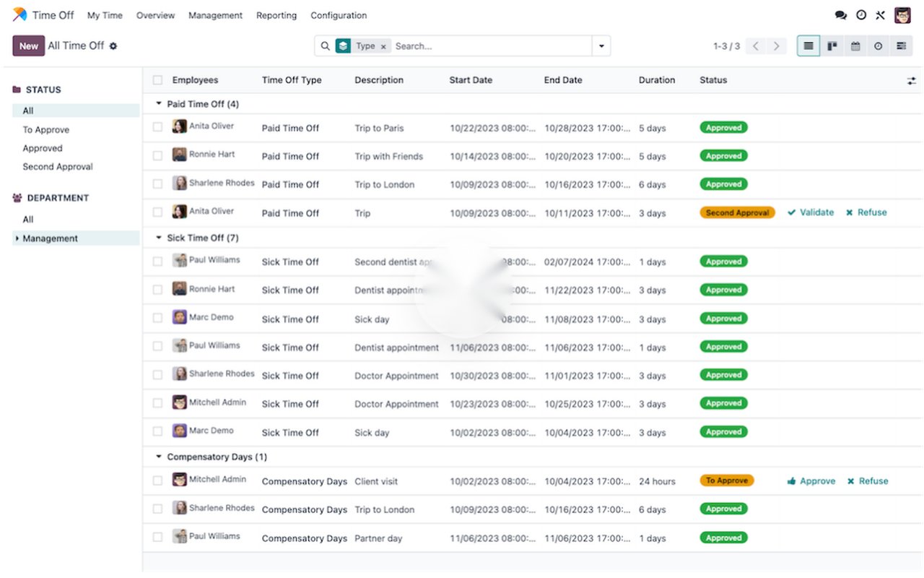Filter status by Second Approval
Image resolution: width=924 pixels, height=578 pixels.
coord(58,167)
